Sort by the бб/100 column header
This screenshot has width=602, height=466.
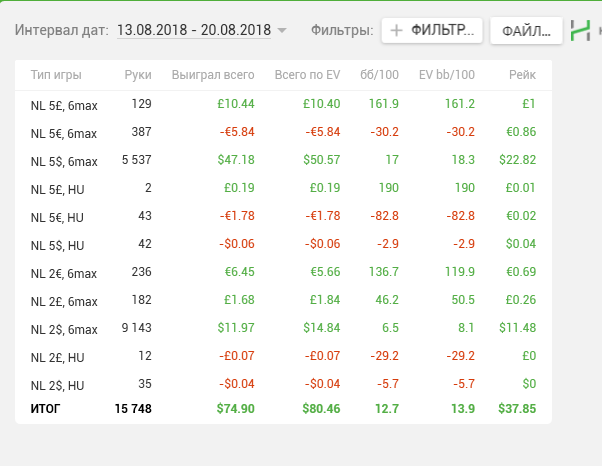pos(386,75)
